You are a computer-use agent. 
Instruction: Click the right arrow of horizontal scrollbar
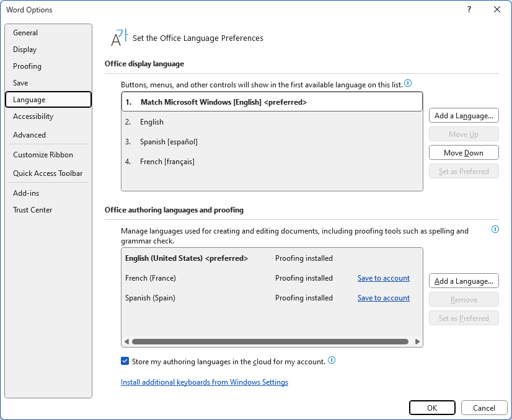(x=417, y=342)
